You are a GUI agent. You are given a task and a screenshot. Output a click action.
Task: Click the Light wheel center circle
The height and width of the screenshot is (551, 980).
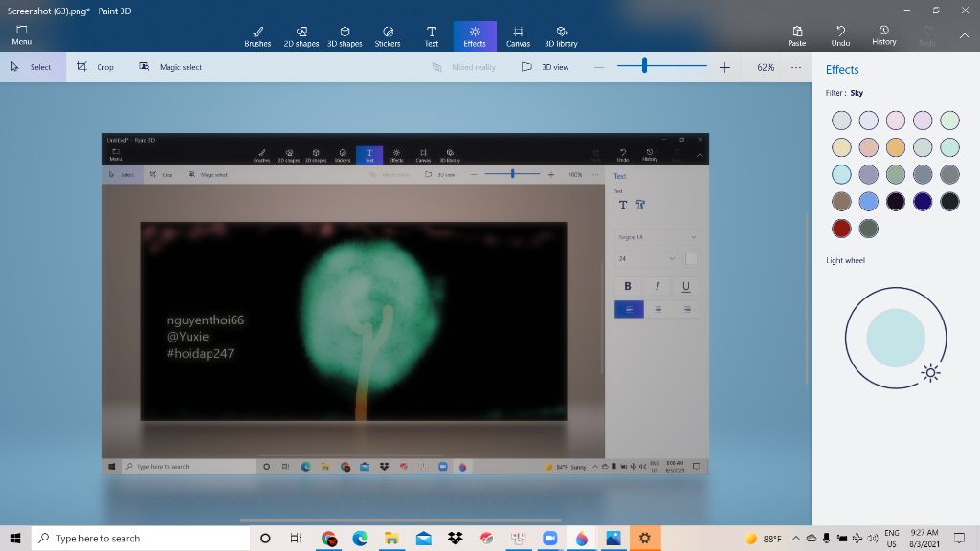[896, 338]
